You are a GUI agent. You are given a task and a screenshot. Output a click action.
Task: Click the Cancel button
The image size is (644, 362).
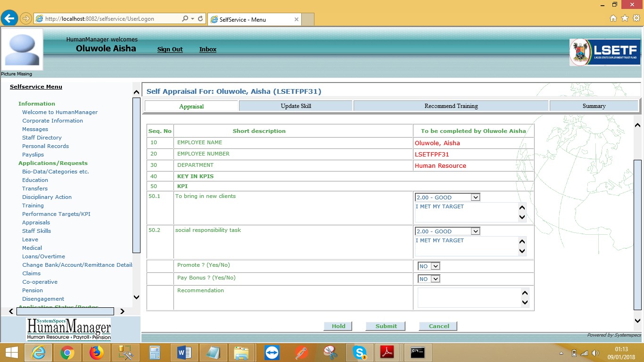[x=439, y=326]
